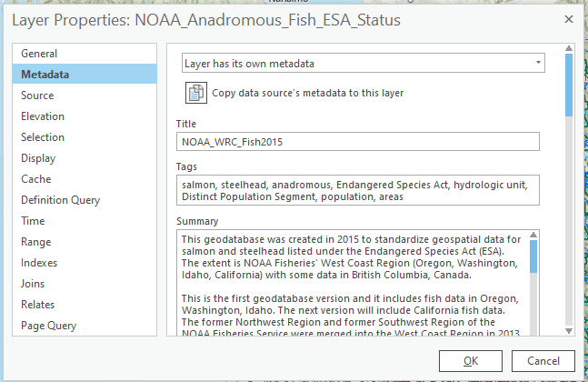Go to the Elevation tab
The height and width of the screenshot is (382, 588).
pos(85,116)
